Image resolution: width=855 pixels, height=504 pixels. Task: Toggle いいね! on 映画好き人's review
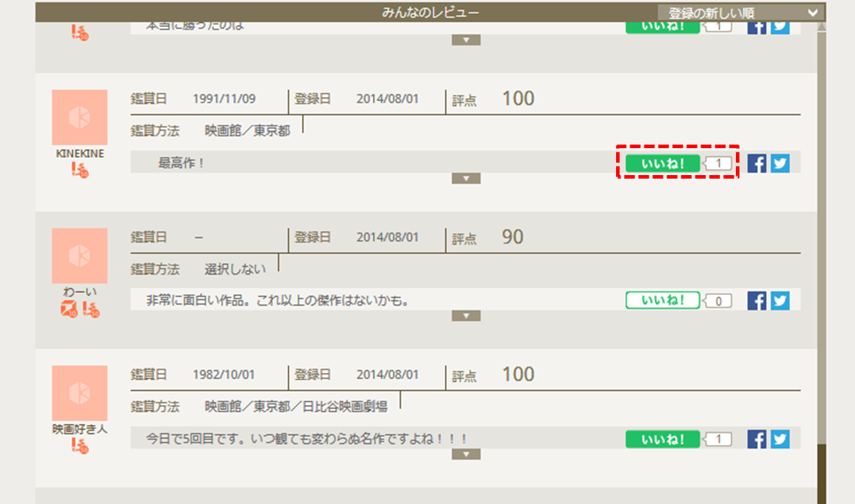click(x=662, y=439)
